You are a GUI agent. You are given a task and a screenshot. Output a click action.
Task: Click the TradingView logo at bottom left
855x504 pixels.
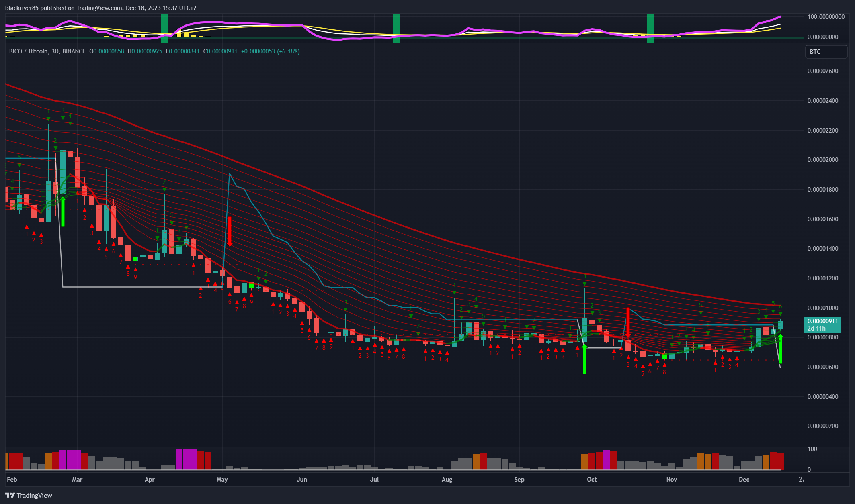29,495
